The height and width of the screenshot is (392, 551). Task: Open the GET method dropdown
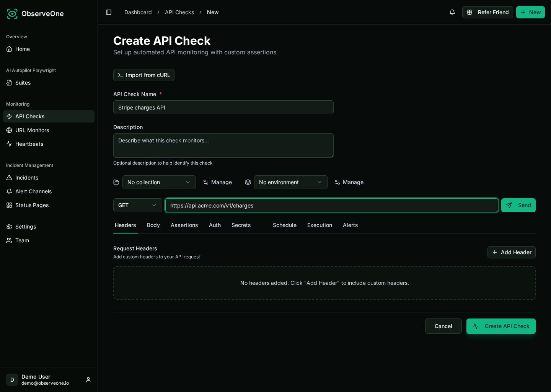click(138, 205)
